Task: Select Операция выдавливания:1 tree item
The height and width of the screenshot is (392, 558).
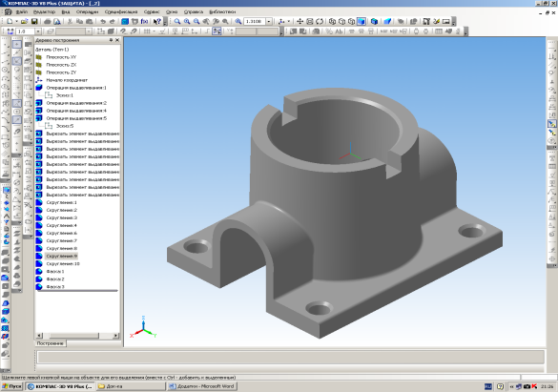Action: tap(76, 88)
